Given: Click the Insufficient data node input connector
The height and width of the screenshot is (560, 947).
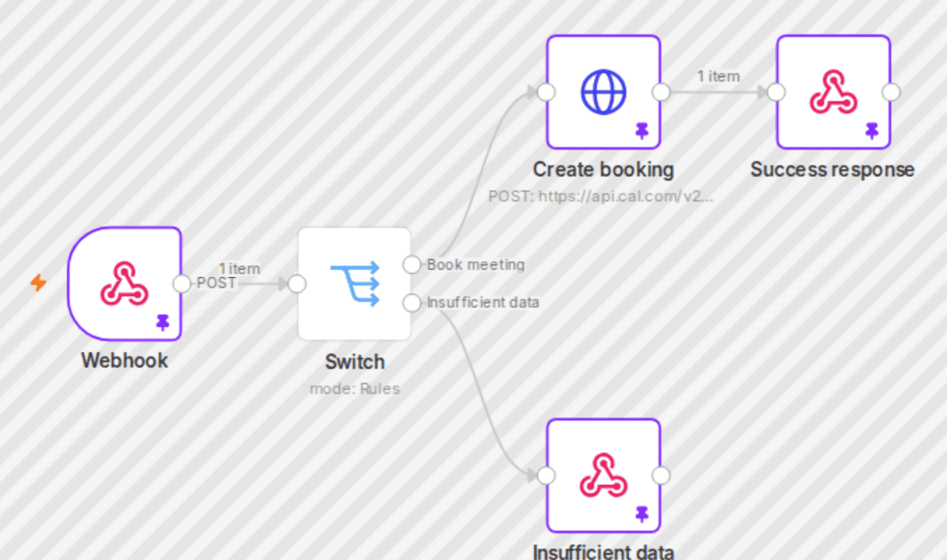Looking at the screenshot, I should (x=547, y=476).
